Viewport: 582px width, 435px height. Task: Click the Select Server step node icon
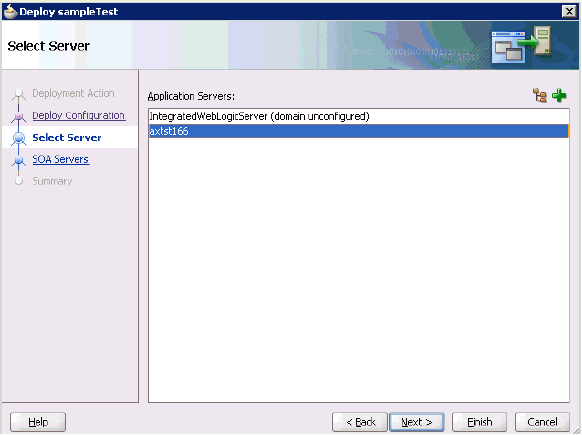coord(19,138)
